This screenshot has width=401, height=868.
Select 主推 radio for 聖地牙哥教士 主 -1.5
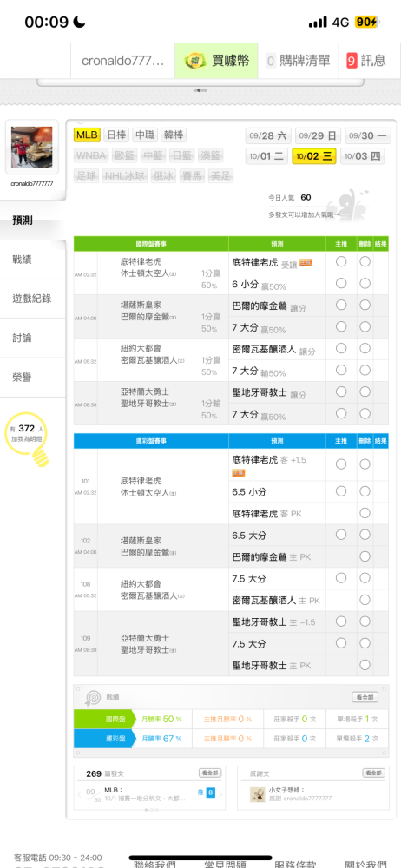(341, 621)
